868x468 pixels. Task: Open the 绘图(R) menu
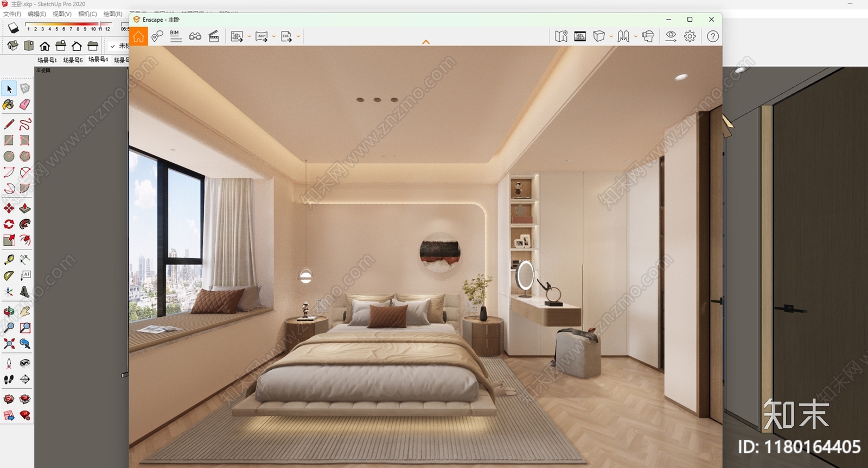pos(113,14)
